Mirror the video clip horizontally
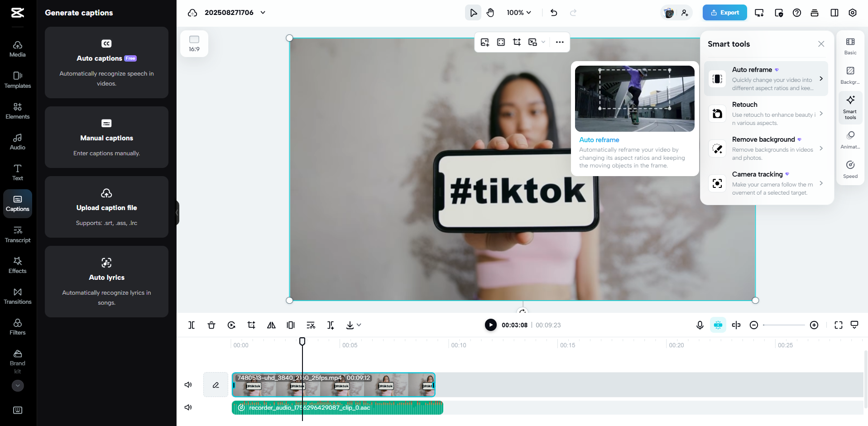 271,325
